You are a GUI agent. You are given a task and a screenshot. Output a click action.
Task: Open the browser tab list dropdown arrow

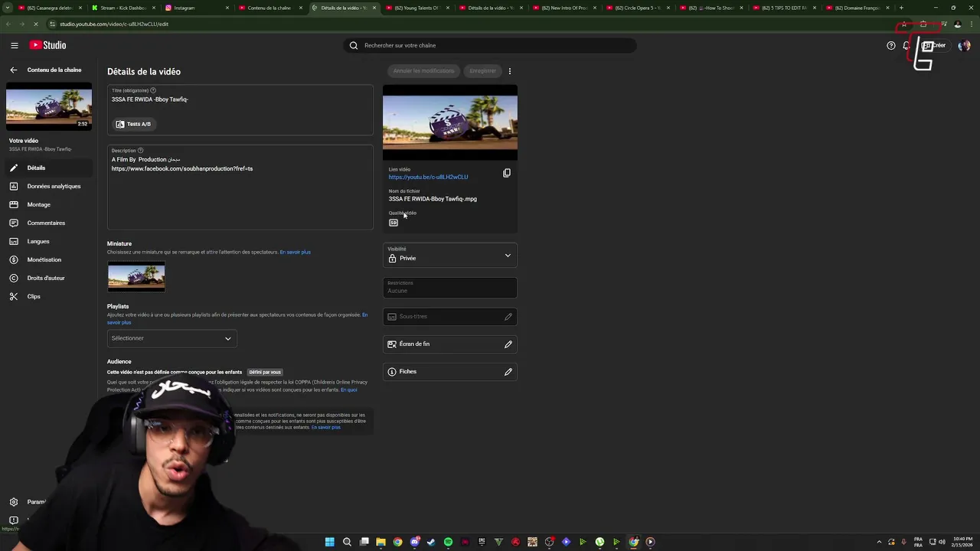8,8
